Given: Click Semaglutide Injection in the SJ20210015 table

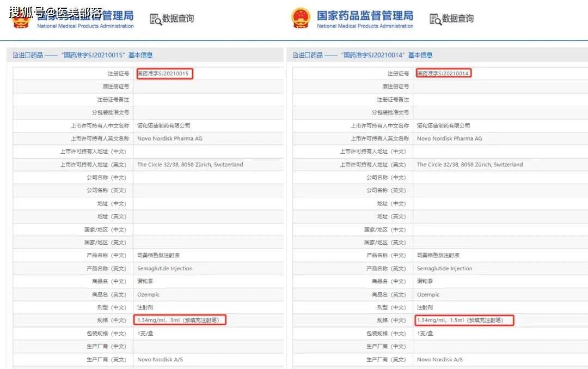Looking at the screenshot, I should [164, 268].
